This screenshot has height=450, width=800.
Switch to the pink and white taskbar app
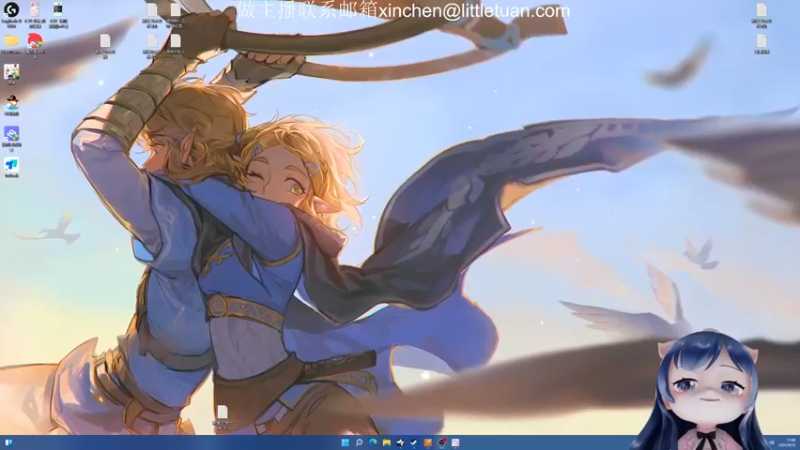pos(456,442)
